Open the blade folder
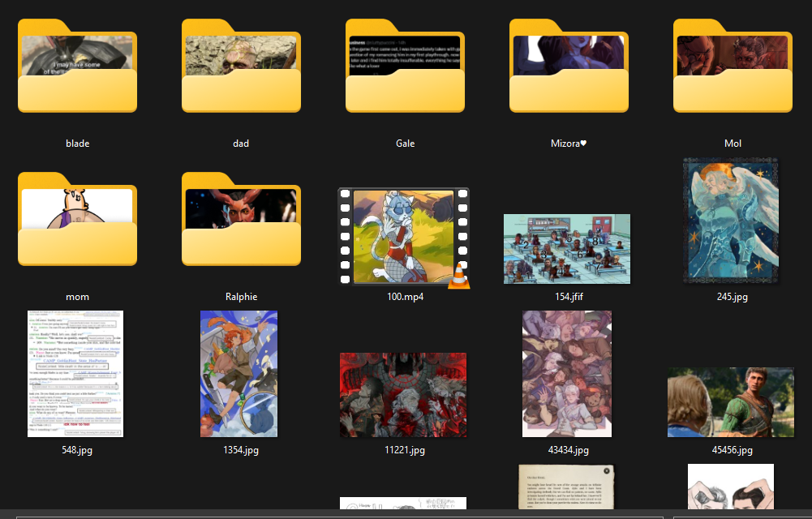 point(77,66)
